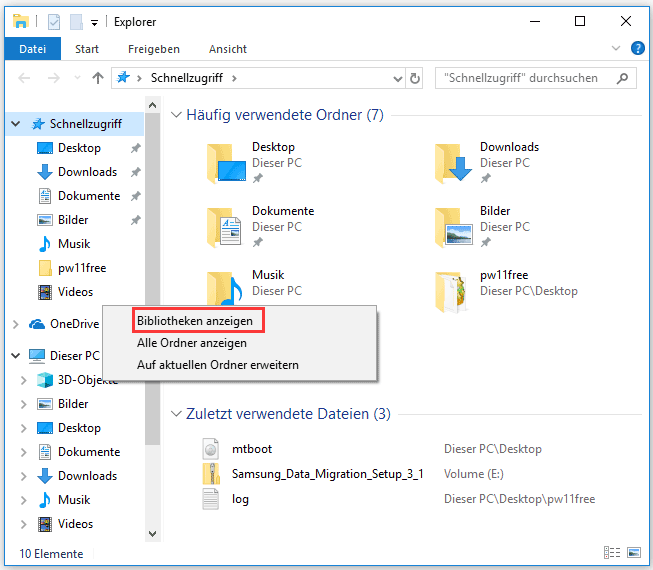Open the Ansicht ribbon tab
This screenshot has height=570, width=653.
(228, 49)
